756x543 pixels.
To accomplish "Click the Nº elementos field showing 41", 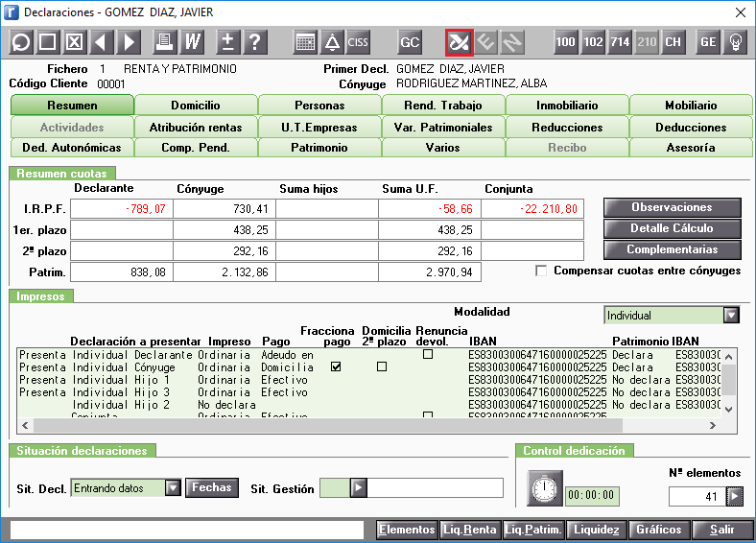I will [697, 496].
